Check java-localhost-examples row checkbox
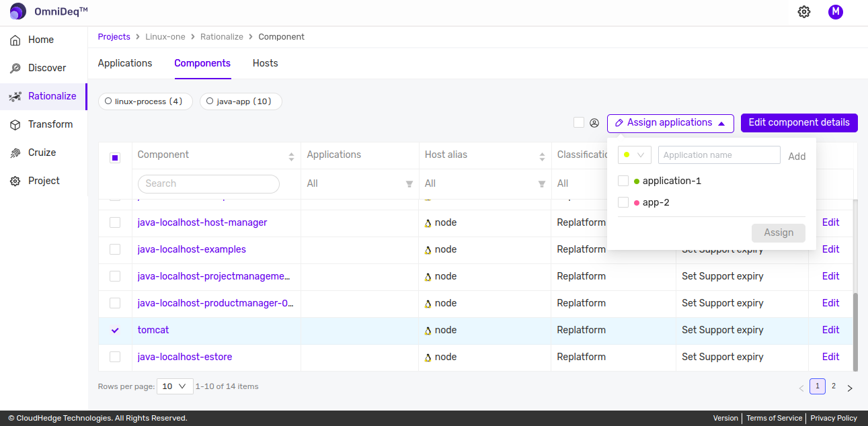The height and width of the screenshot is (426, 868). 115,249
